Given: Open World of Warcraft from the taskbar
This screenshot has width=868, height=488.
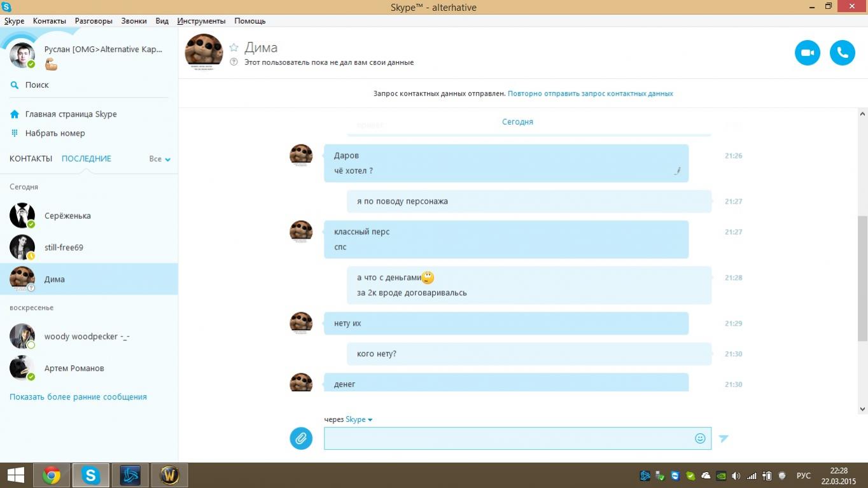Looking at the screenshot, I should (x=169, y=475).
